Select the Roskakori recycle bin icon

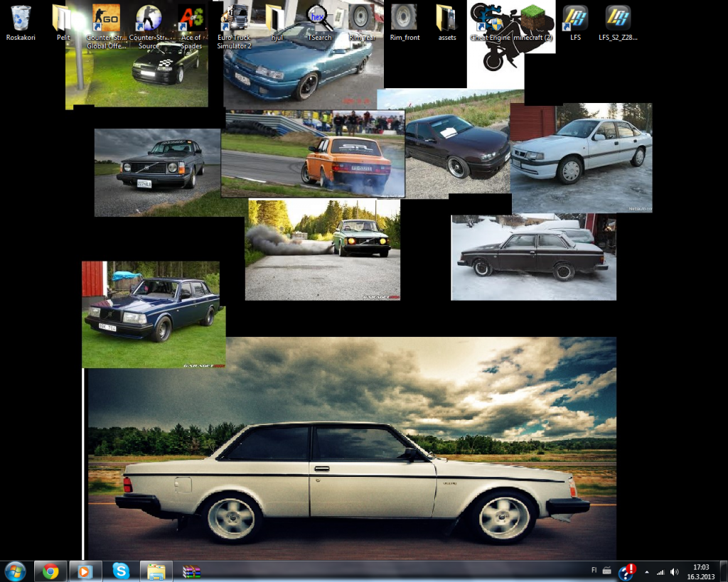click(x=21, y=23)
